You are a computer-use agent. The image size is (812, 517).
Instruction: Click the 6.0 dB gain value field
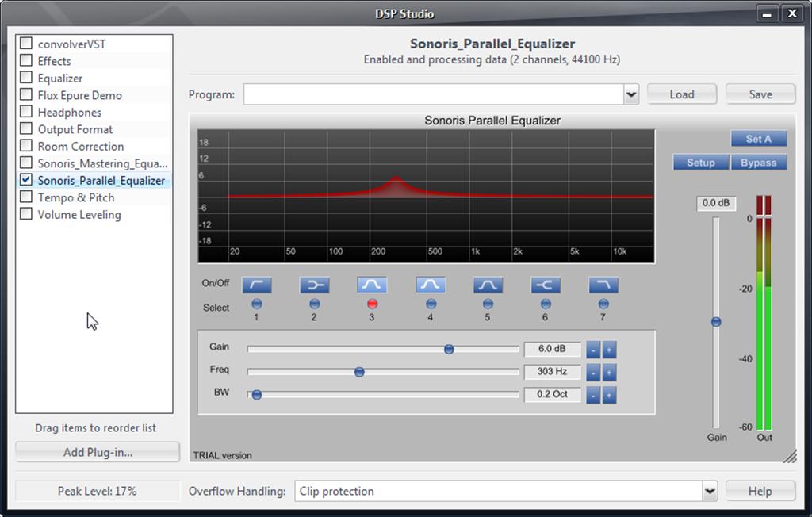pos(552,349)
